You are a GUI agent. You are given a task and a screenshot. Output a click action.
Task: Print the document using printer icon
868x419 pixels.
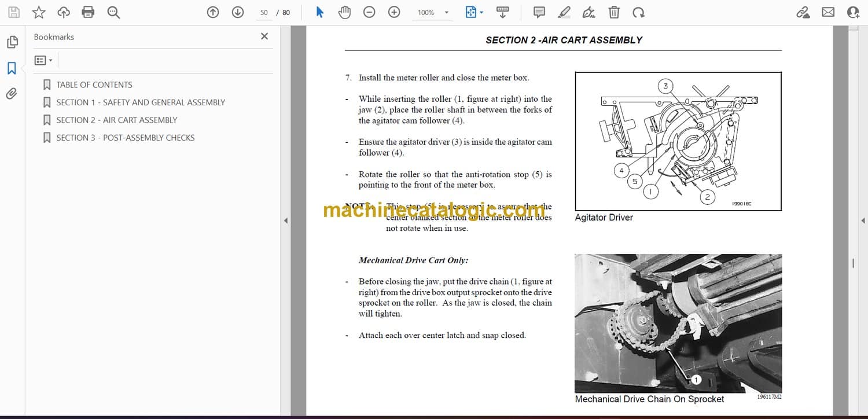(88, 12)
